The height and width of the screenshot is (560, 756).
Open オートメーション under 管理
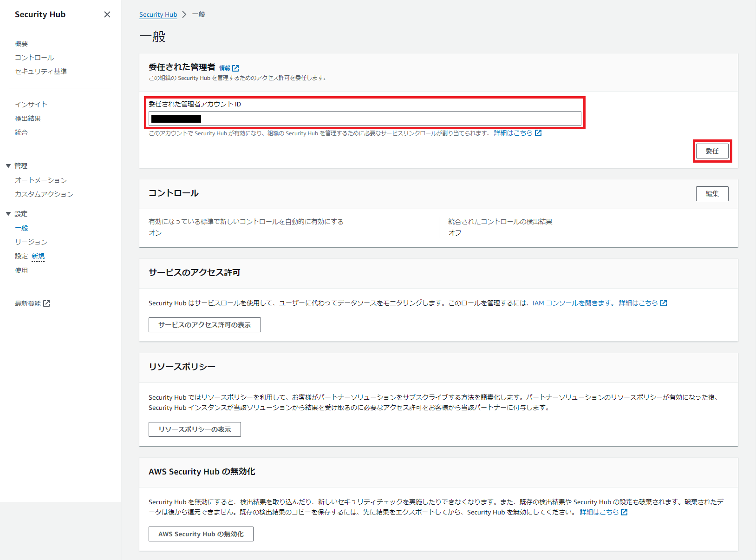click(41, 180)
